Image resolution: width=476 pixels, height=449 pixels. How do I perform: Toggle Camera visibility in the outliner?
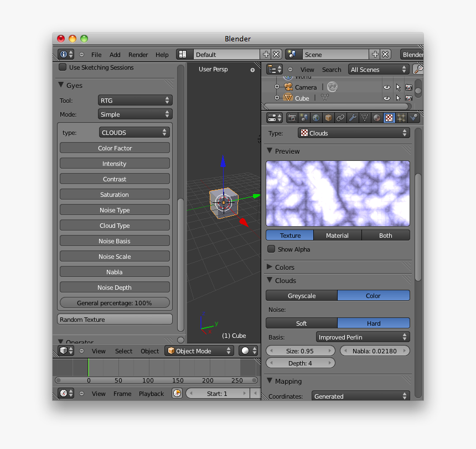(387, 87)
